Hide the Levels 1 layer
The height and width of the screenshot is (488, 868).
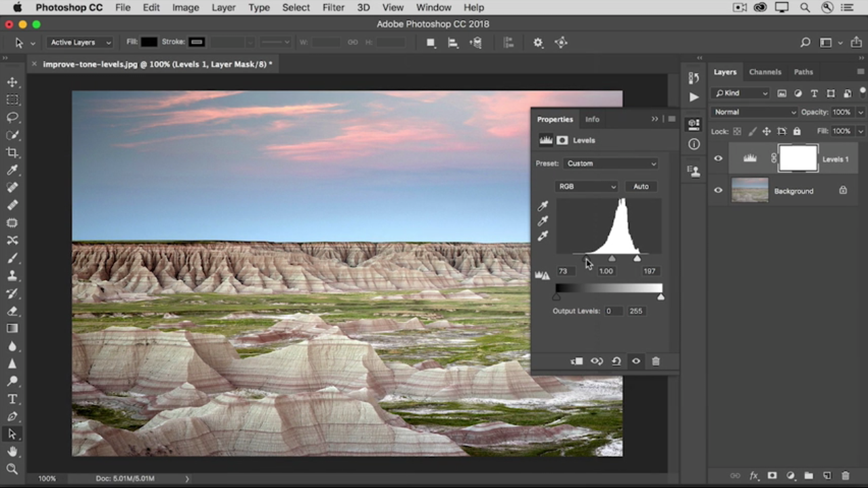718,159
